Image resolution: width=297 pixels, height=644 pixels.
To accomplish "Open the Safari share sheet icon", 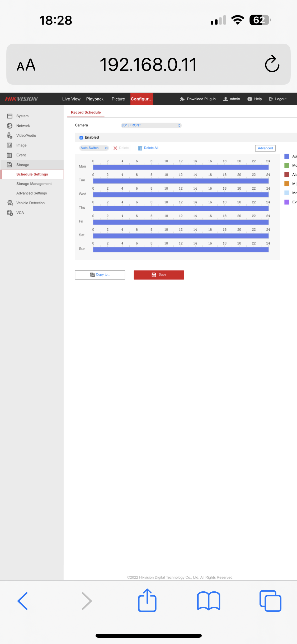I will pos(147,601).
